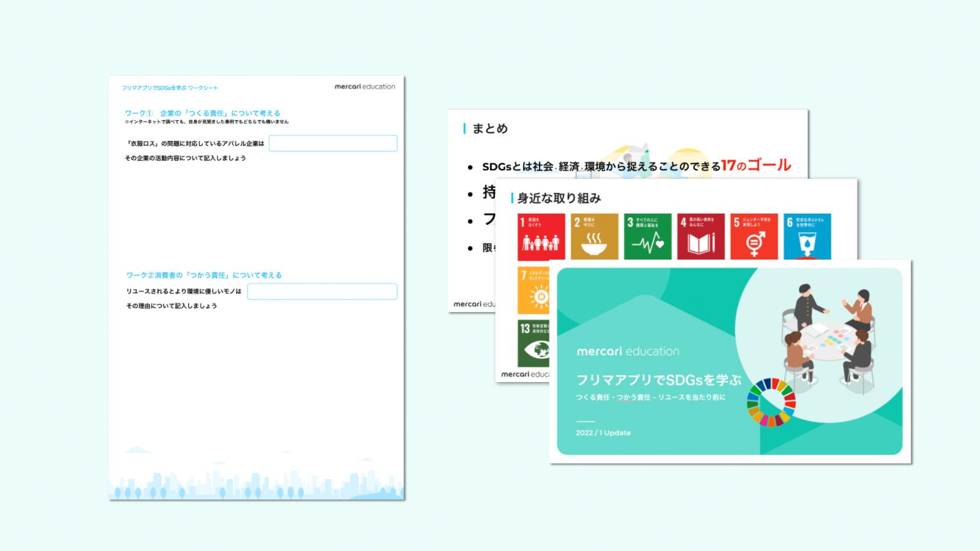Click mercari education logo on cover slide

click(628, 351)
